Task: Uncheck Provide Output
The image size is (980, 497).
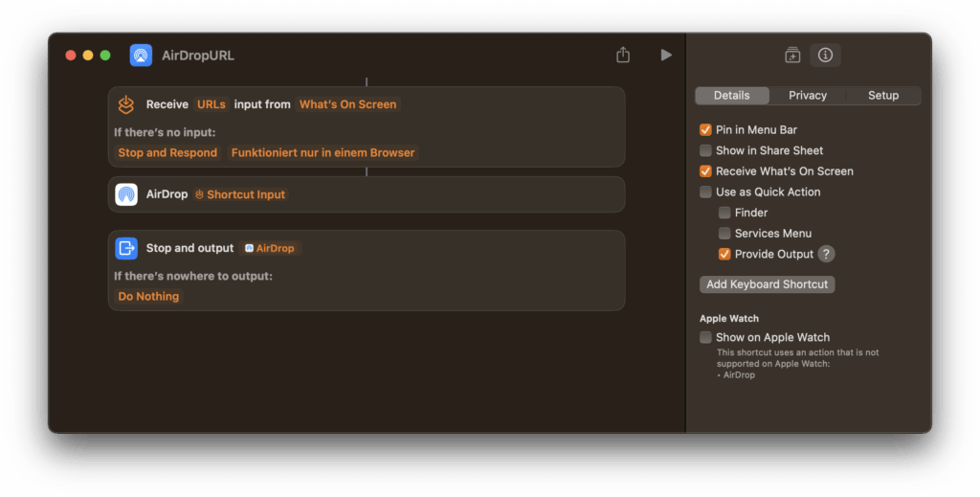Action: (724, 254)
